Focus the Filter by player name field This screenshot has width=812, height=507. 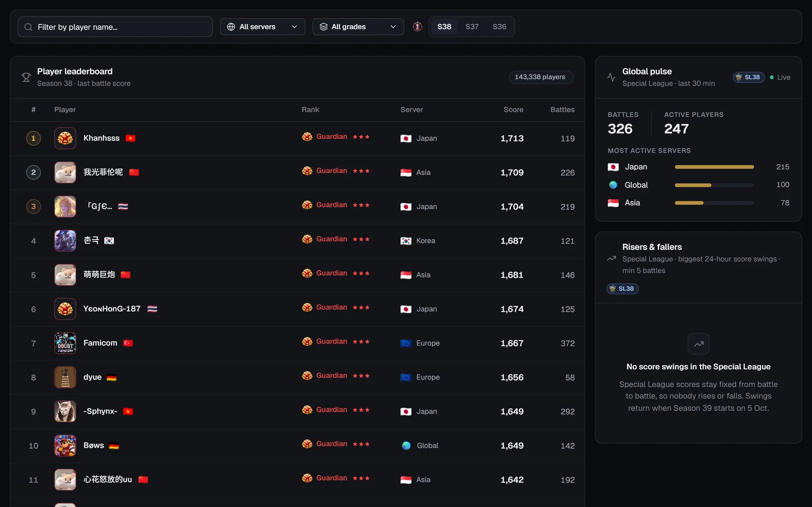(x=115, y=27)
